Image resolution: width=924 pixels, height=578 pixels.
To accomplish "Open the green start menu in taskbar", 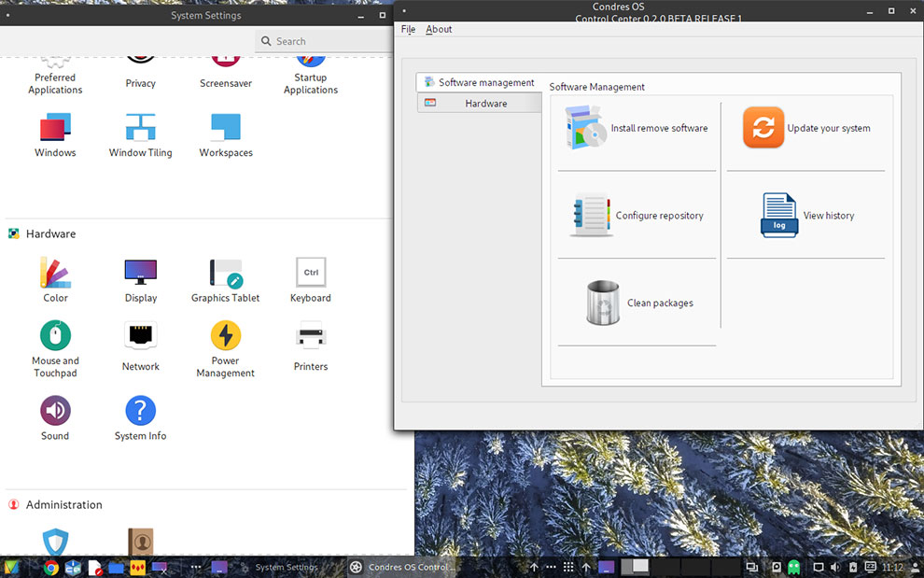I will tap(12, 568).
